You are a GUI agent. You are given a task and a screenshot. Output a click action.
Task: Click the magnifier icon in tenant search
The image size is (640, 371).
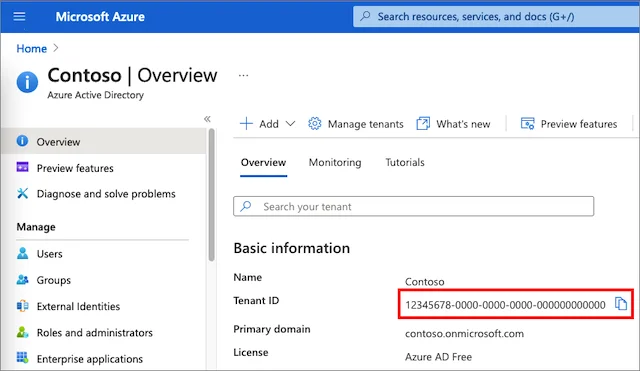click(246, 206)
